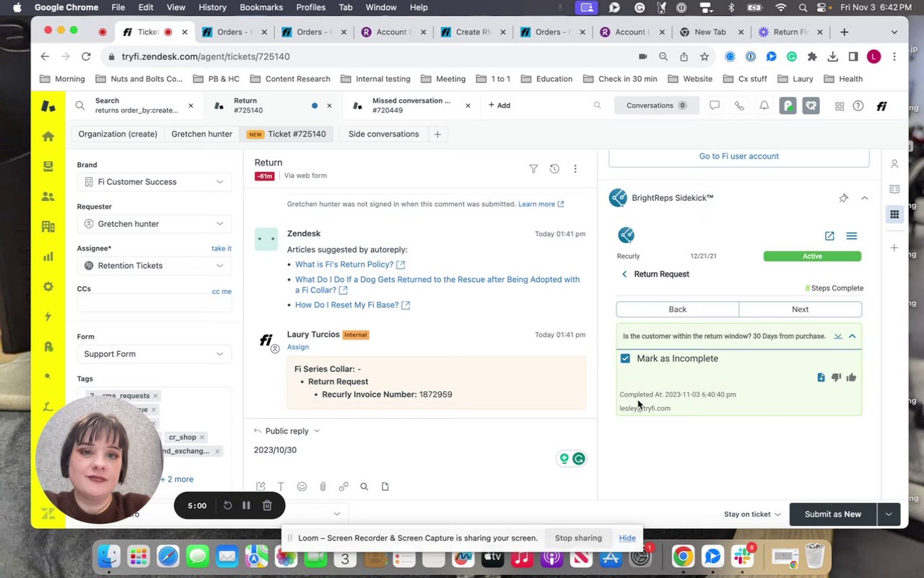Screen dimensions: 924x578
Task: Show + 2 more tags
Action: pyautogui.click(x=176, y=479)
